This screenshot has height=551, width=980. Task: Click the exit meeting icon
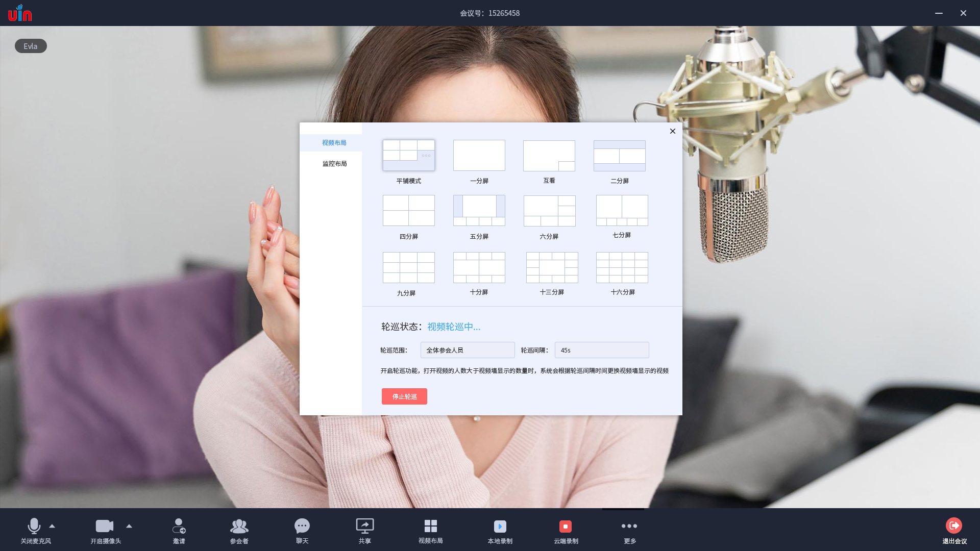click(x=953, y=525)
